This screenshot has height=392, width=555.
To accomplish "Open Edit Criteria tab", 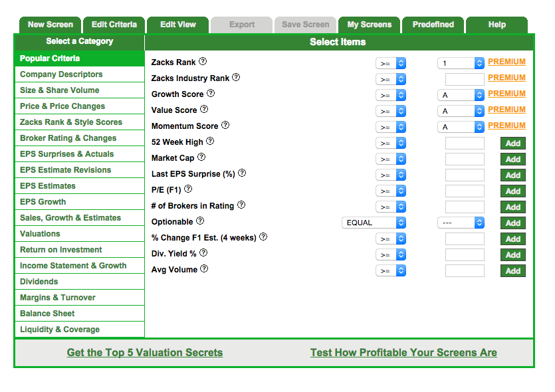I will (x=114, y=25).
